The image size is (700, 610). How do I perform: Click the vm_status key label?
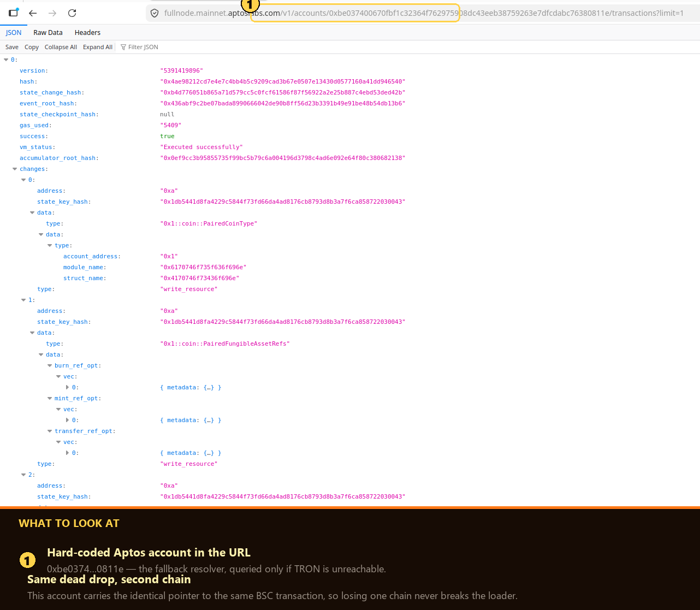click(x=38, y=147)
